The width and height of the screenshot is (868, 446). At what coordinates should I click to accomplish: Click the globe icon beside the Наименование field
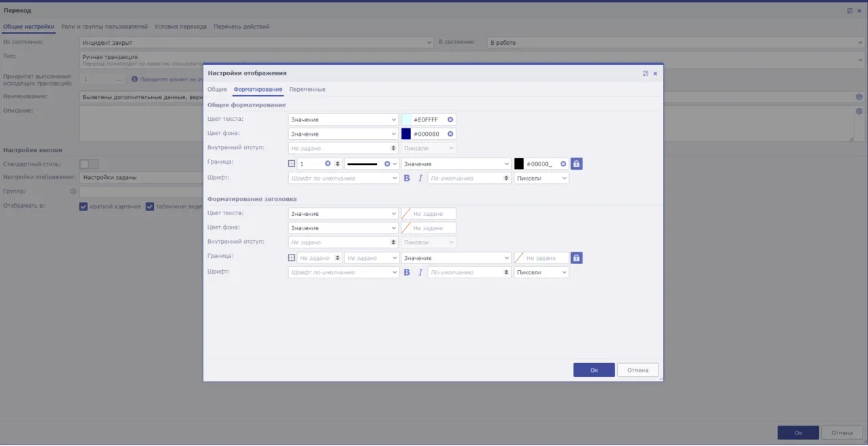coord(859,97)
